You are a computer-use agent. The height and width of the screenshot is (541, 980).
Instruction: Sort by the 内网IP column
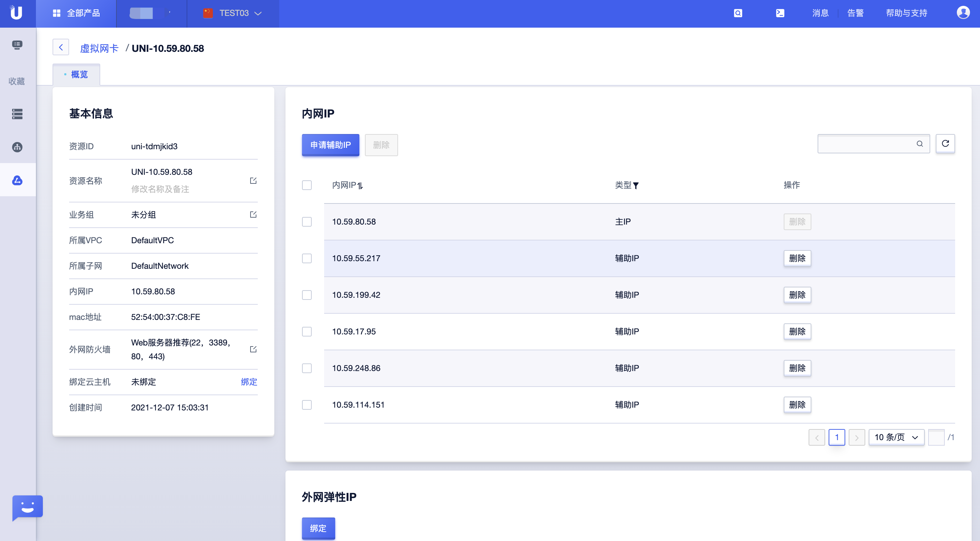(360, 186)
